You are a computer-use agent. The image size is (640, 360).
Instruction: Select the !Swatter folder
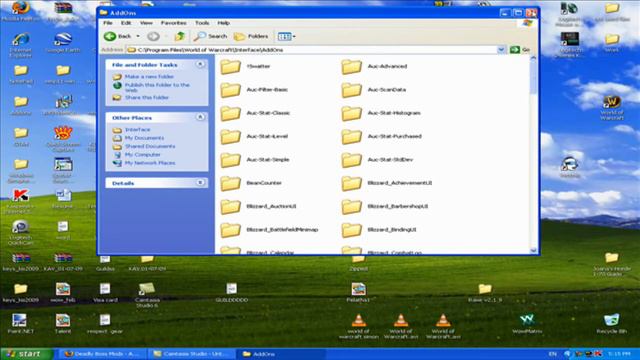245,66
